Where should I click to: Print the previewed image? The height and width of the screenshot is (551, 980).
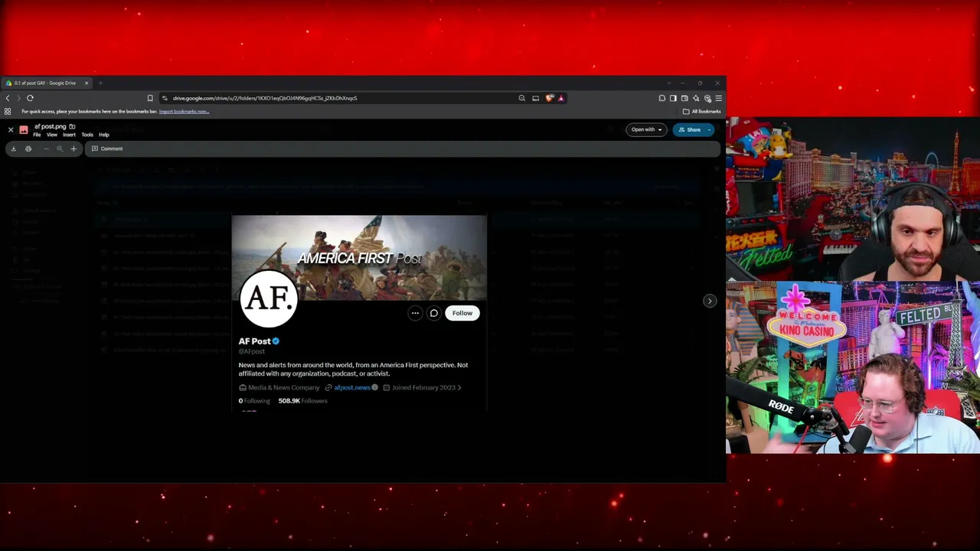point(28,148)
